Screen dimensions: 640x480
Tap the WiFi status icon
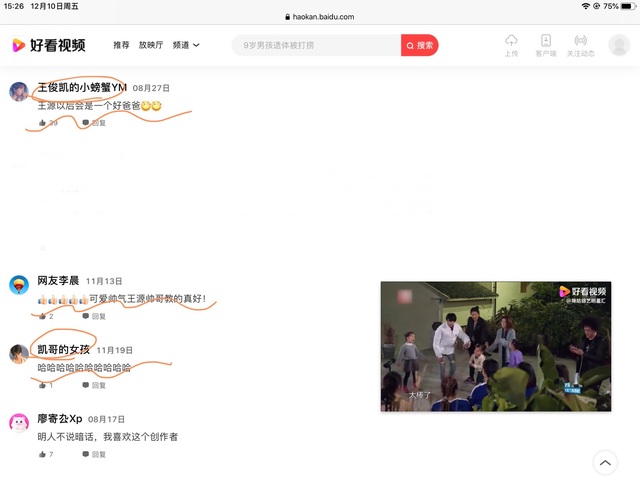pyautogui.click(x=586, y=6)
